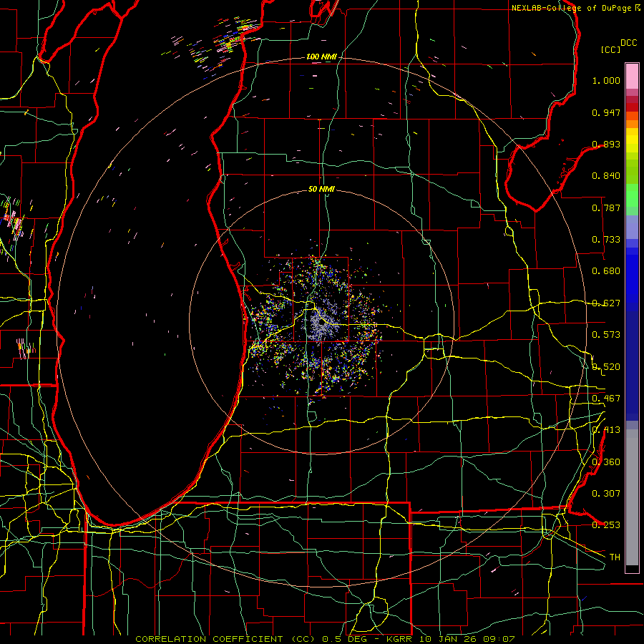Click the 0.573 legend value

(x=606, y=335)
